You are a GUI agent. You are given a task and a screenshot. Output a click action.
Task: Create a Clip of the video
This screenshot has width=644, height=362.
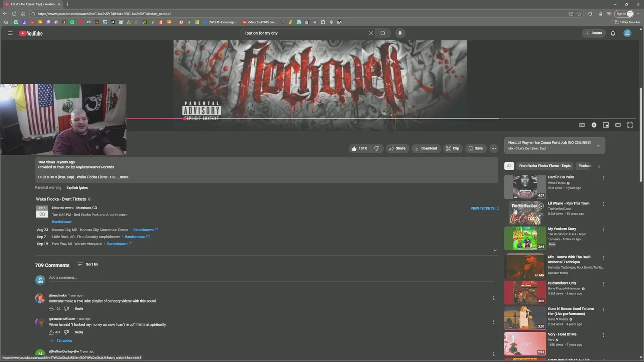452,148
